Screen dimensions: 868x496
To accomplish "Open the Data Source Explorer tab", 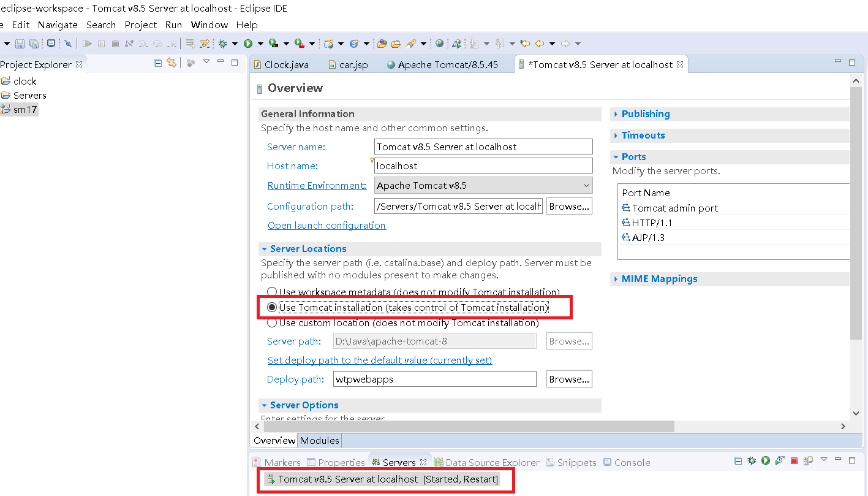I will 487,462.
